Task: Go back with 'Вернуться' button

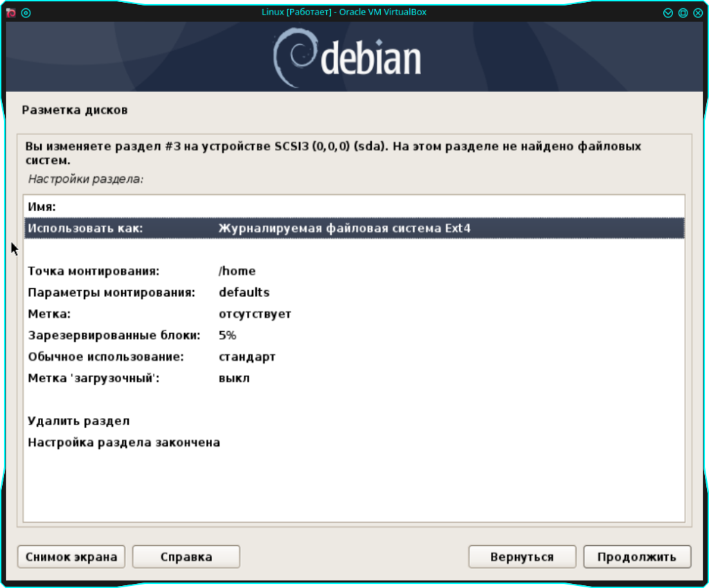Action: point(522,557)
